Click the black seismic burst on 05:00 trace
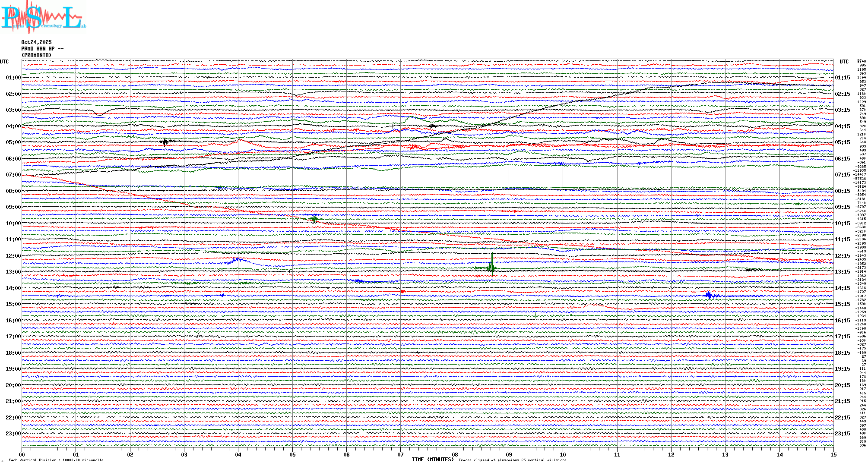The width and height of the screenshot is (868, 466). (x=165, y=142)
